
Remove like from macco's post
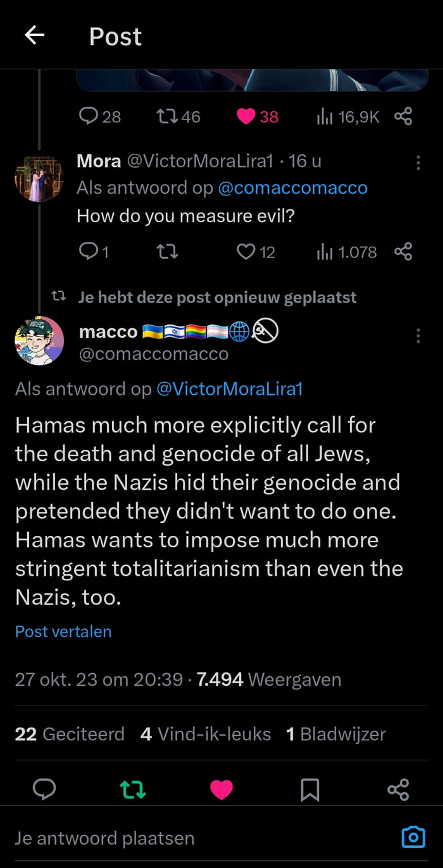point(221,789)
